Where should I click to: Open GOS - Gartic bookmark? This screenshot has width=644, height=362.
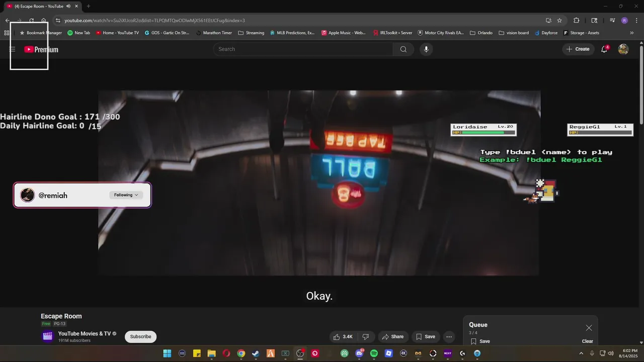[167, 33]
